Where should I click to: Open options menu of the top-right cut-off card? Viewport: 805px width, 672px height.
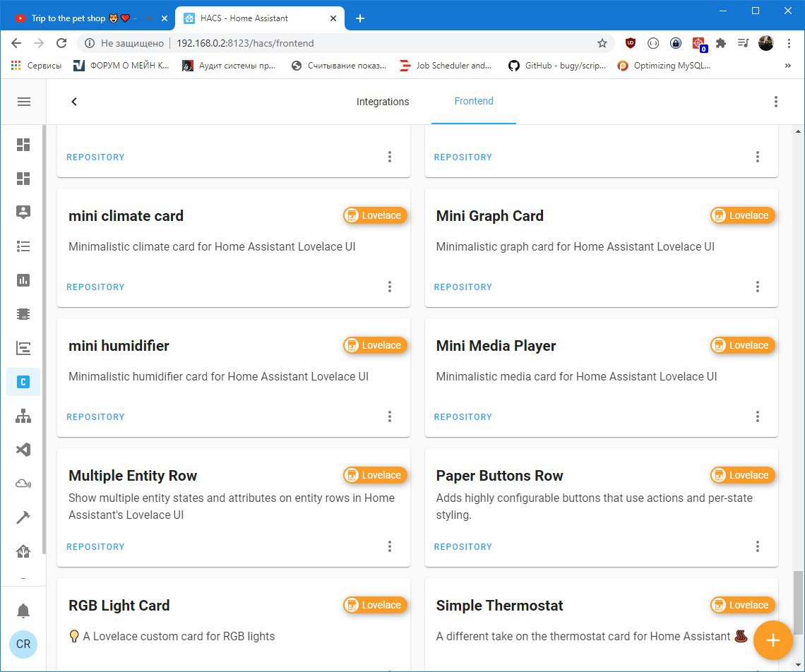[x=757, y=157]
